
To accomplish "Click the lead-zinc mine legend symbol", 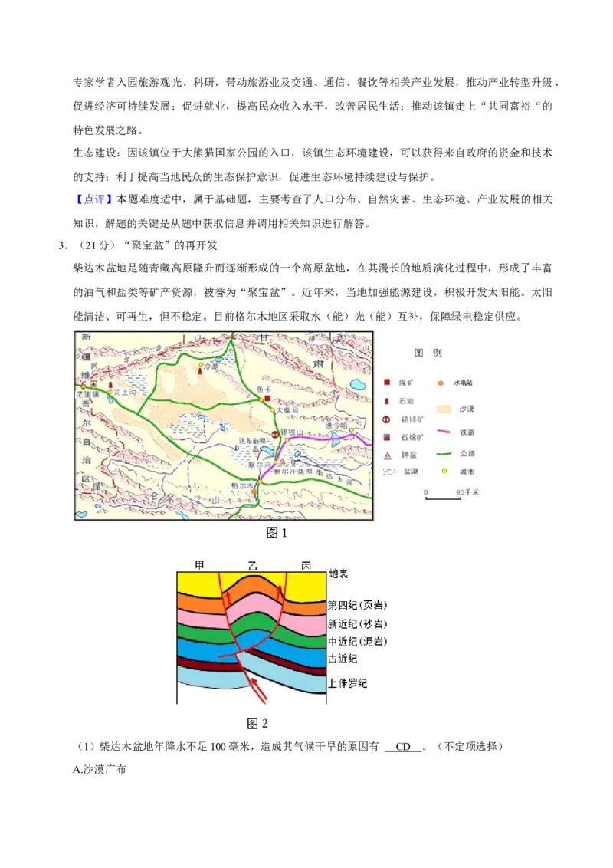I will pos(387,419).
